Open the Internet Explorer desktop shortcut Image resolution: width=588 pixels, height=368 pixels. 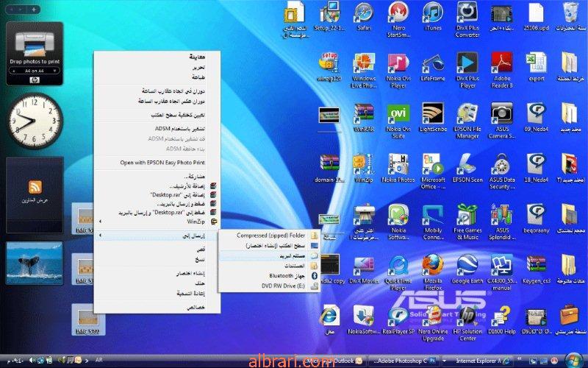coord(329,320)
